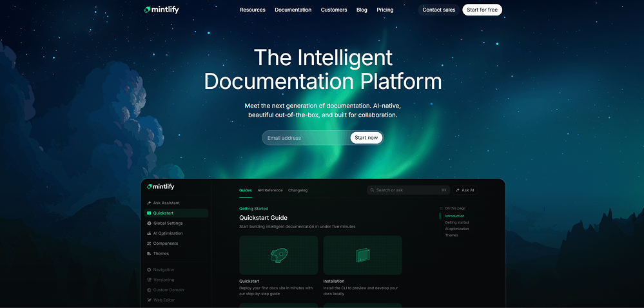Click the Installation card title
Image resolution: width=644 pixels, height=308 pixels.
pyautogui.click(x=334, y=282)
